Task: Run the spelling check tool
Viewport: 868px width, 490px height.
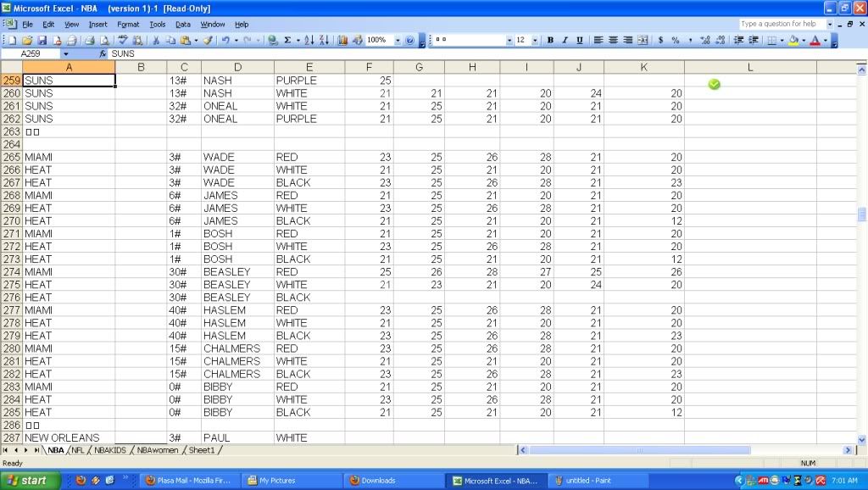Action: point(123,41)
